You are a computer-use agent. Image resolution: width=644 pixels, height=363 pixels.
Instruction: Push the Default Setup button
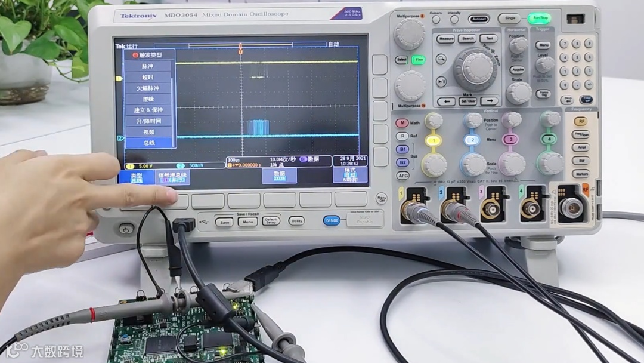coord(271,221)
